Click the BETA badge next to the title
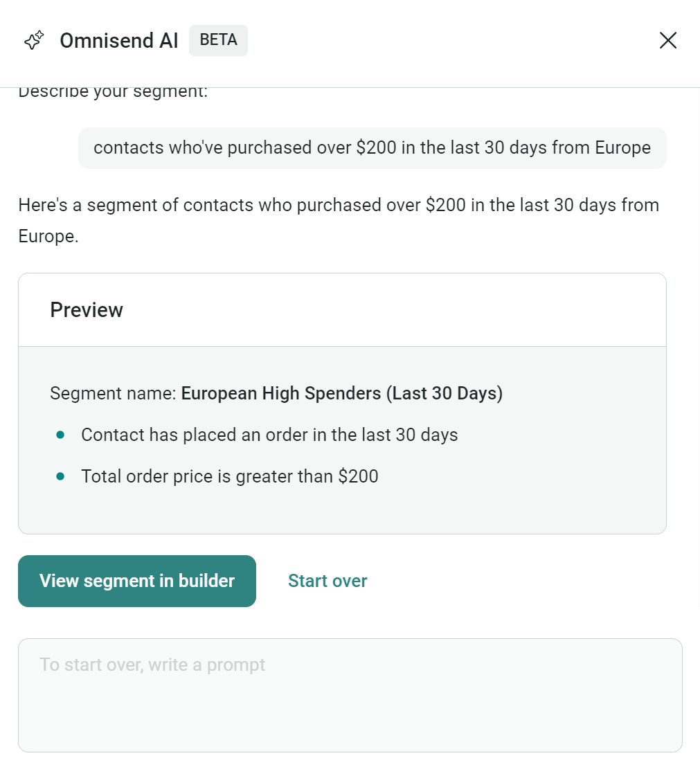The width and height of the screenshot is (700, 767). pyautogui.click(x=218, y=39)
